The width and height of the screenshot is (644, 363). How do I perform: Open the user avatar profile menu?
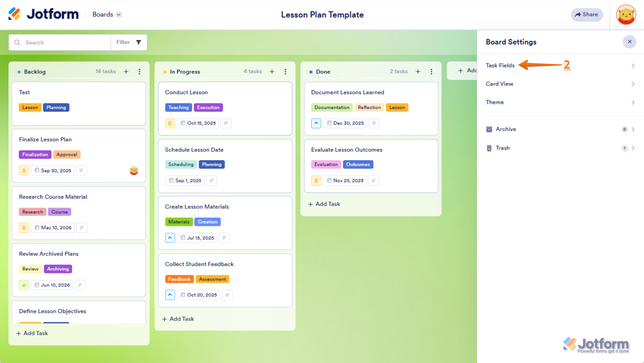click(626, 15)
